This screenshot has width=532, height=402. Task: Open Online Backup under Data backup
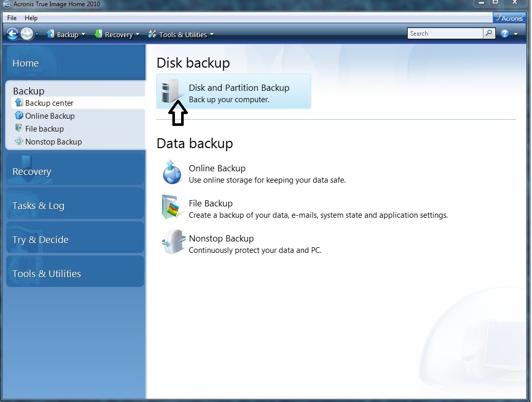(x=217, y=168)
